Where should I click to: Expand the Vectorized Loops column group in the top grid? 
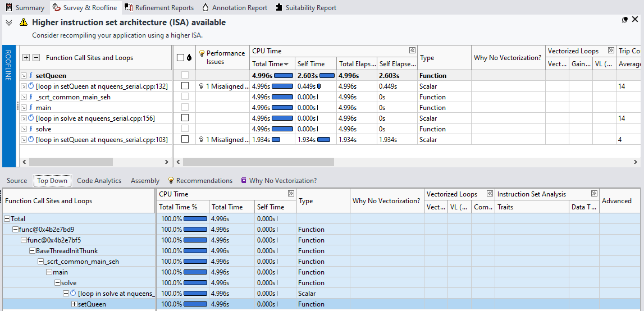click(611, 51)
